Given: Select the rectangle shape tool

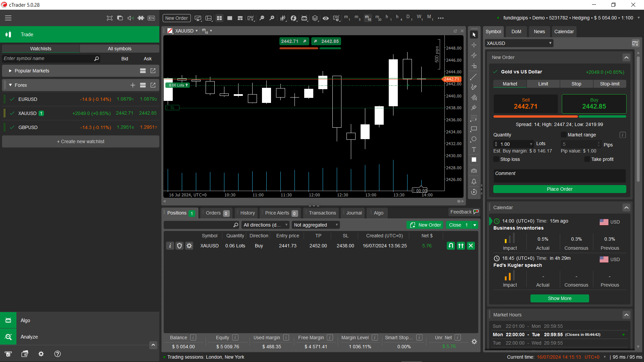Looking at the screenshot, I should (474, 129).
